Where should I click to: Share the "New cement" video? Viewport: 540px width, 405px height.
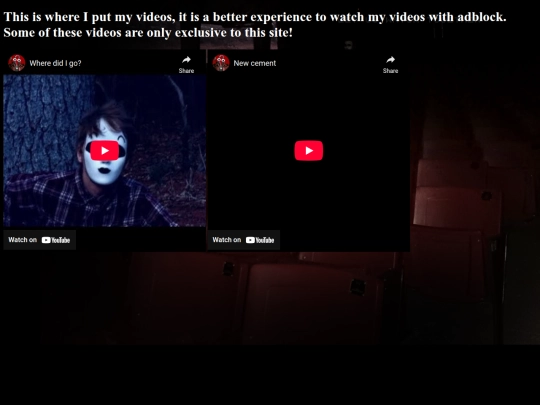(390, 64)
